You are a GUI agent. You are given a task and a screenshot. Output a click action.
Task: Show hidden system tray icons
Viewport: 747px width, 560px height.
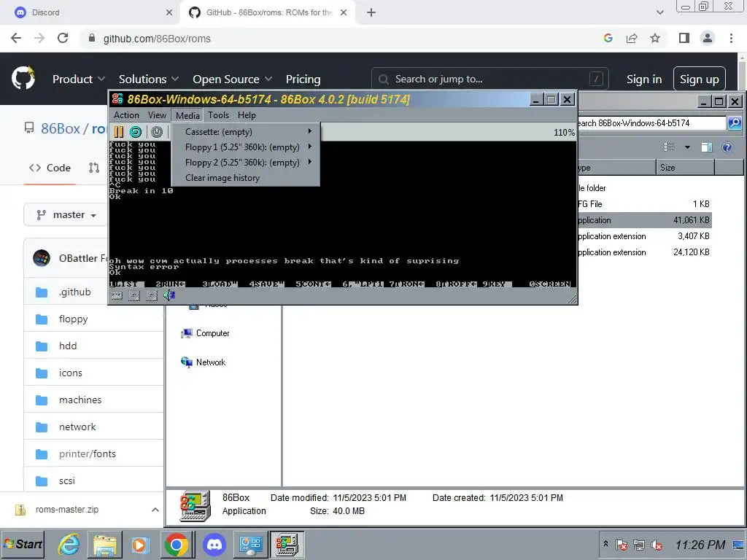point(605,543)
